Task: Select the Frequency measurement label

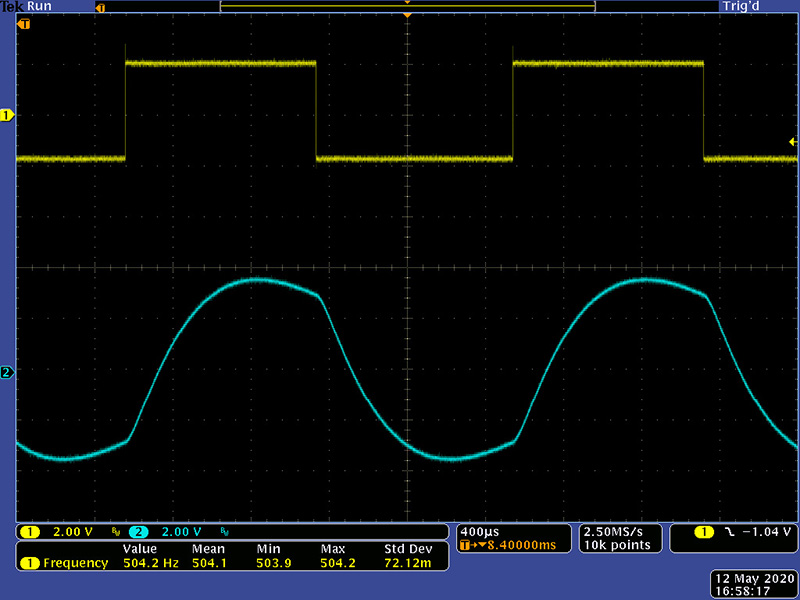Action: 75,563
